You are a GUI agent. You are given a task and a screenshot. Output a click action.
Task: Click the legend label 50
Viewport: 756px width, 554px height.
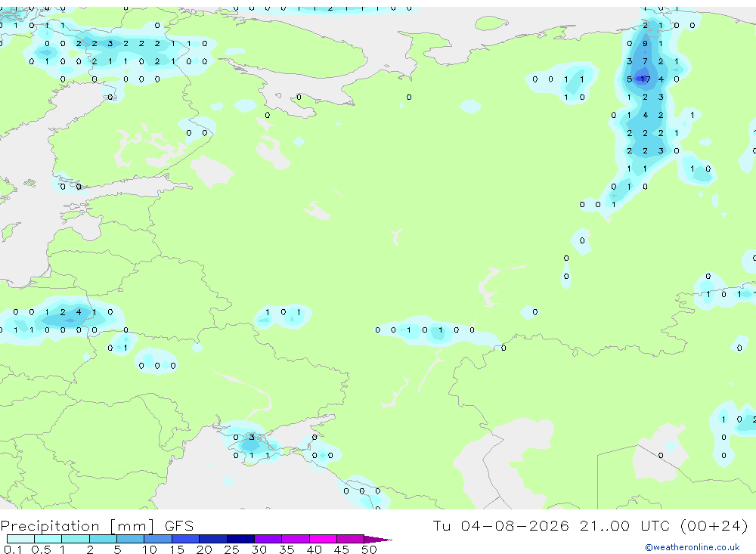(369, 549)
